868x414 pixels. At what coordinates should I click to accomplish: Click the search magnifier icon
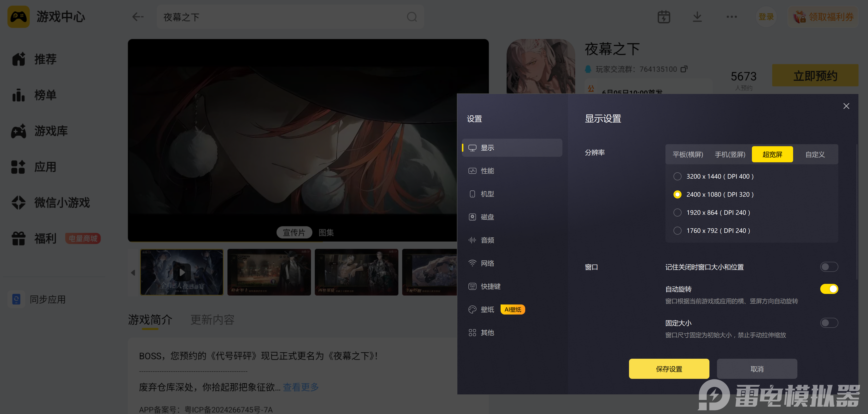click(412, 17)
